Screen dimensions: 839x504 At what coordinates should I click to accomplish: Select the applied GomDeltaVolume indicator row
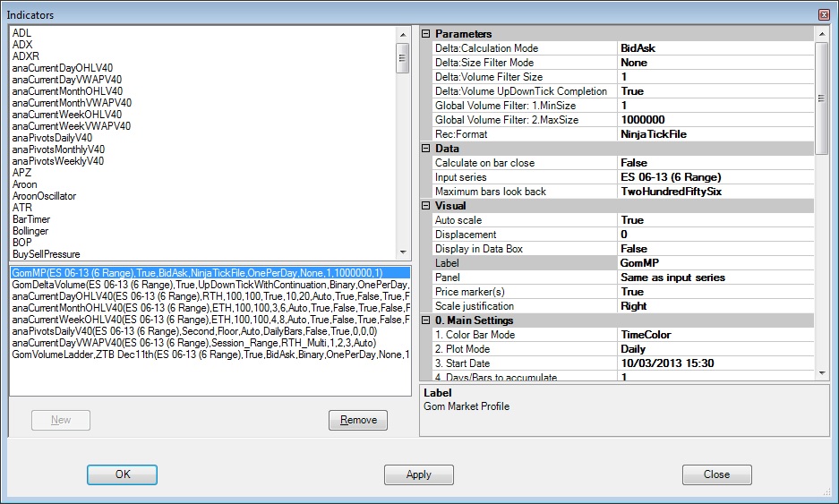[210, 285]
